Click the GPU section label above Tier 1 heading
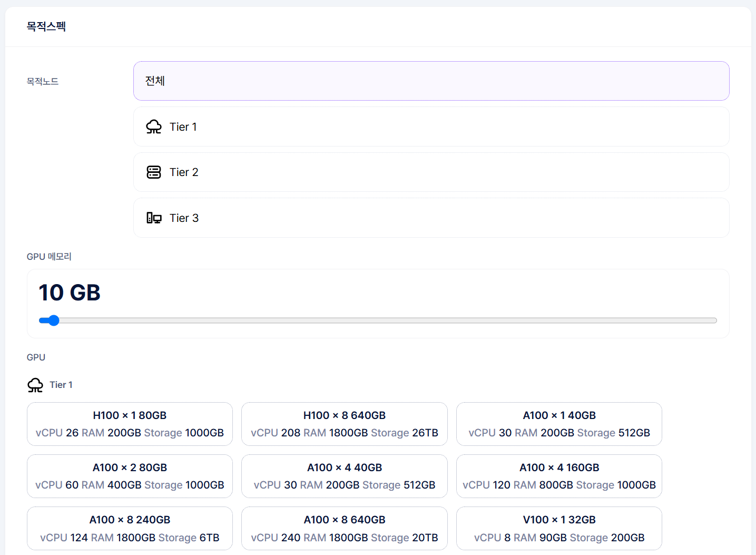The image size is (756, 555). pos(36,357)
